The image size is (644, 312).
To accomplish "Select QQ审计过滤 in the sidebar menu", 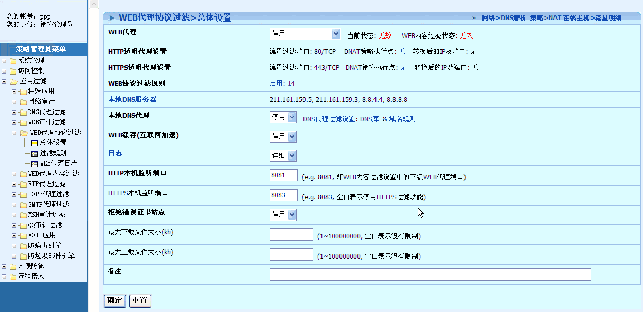I will click(x=45, y=225).
